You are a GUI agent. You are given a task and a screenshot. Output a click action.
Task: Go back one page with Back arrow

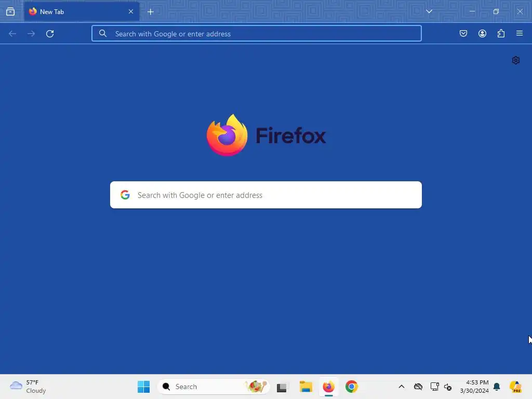[x=12, y=34]
